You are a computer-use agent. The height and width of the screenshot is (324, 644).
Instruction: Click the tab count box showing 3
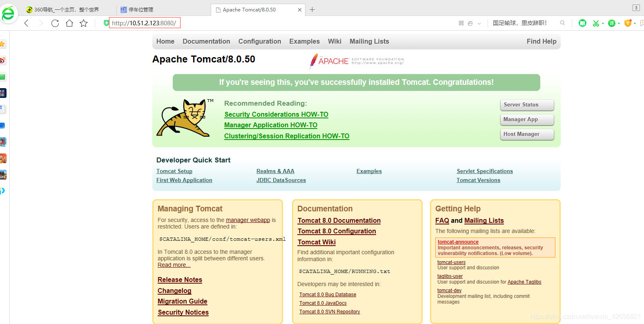coord(636,8)
